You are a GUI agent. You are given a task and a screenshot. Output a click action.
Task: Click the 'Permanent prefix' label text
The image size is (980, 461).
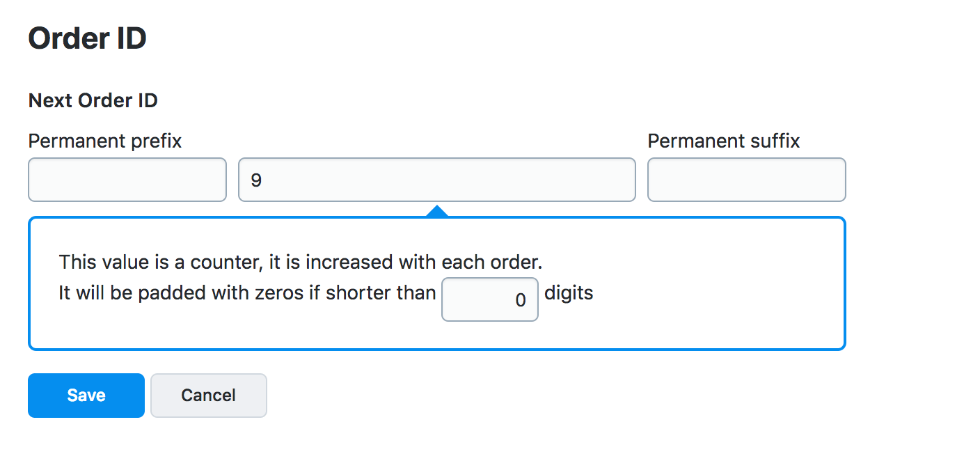pos(104,141)
